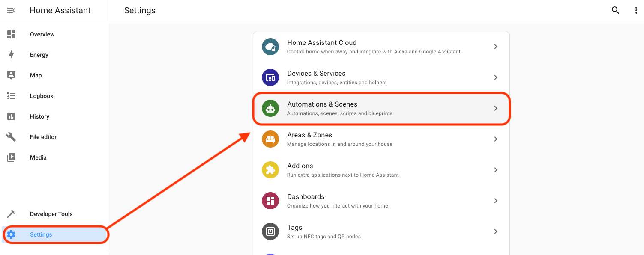Click the Tags NFC icon
The height and width of the screenshot is (255, 644).
click(270, 231)
